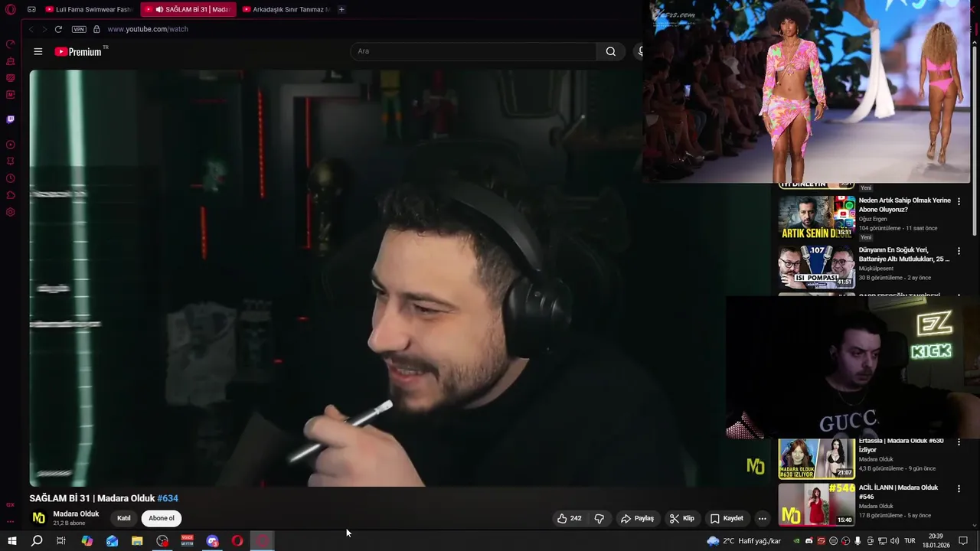
Task: Open options for 'ACİL İLANN' video
Action: (959, 488)
